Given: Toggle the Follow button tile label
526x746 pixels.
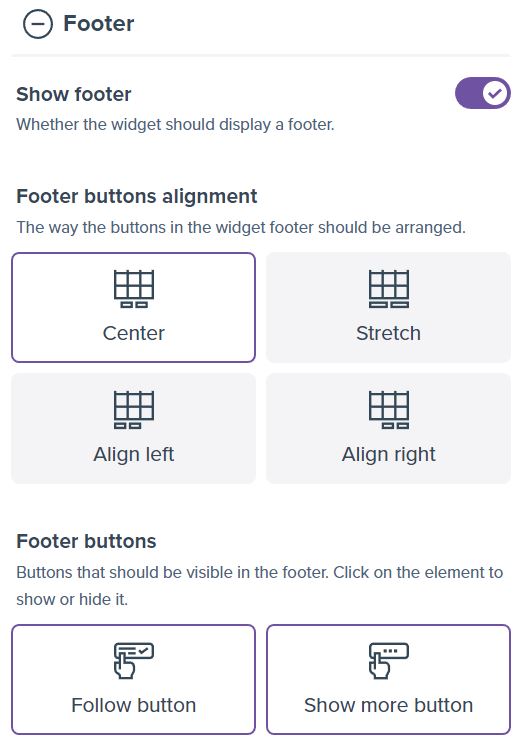Looking at the screenshot, I should tap(134, 705).
